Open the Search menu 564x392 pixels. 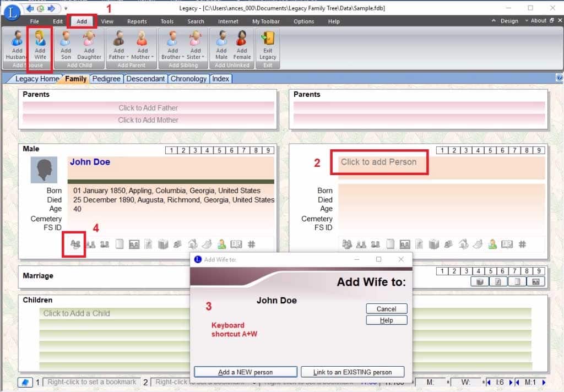point(196,21)
